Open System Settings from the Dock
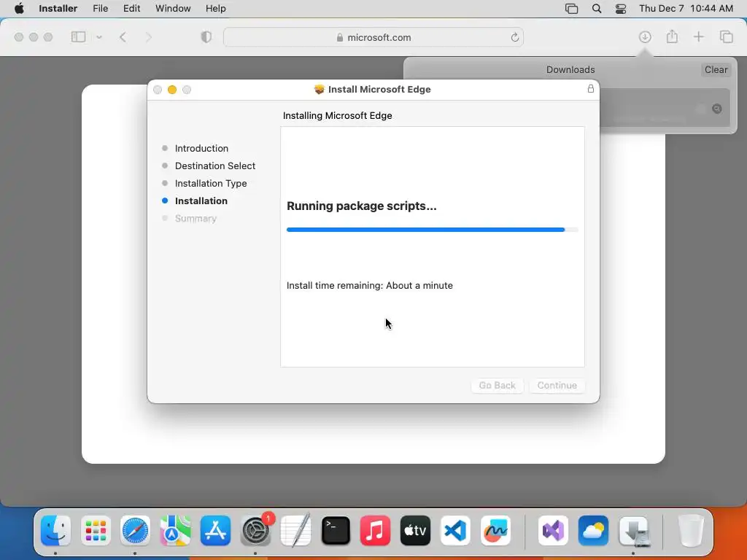The height and width of the screenshot is (560, 747). tap(256, 531)
